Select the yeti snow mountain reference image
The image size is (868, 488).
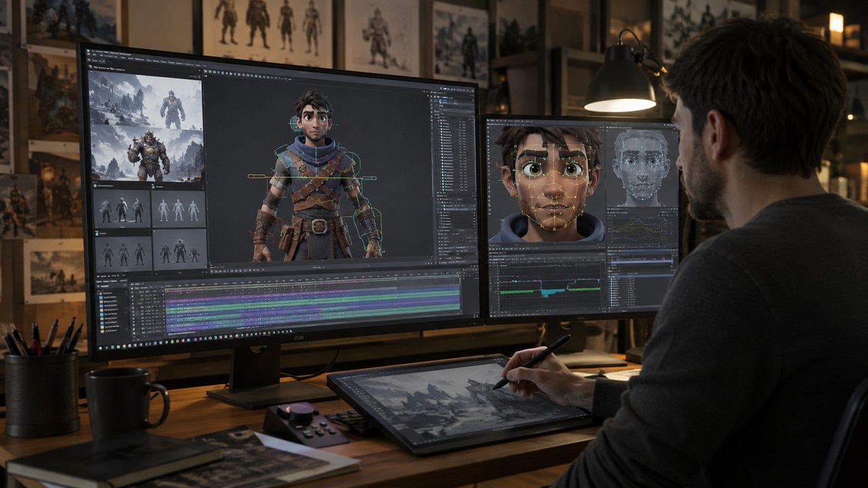tap(146, 98)
